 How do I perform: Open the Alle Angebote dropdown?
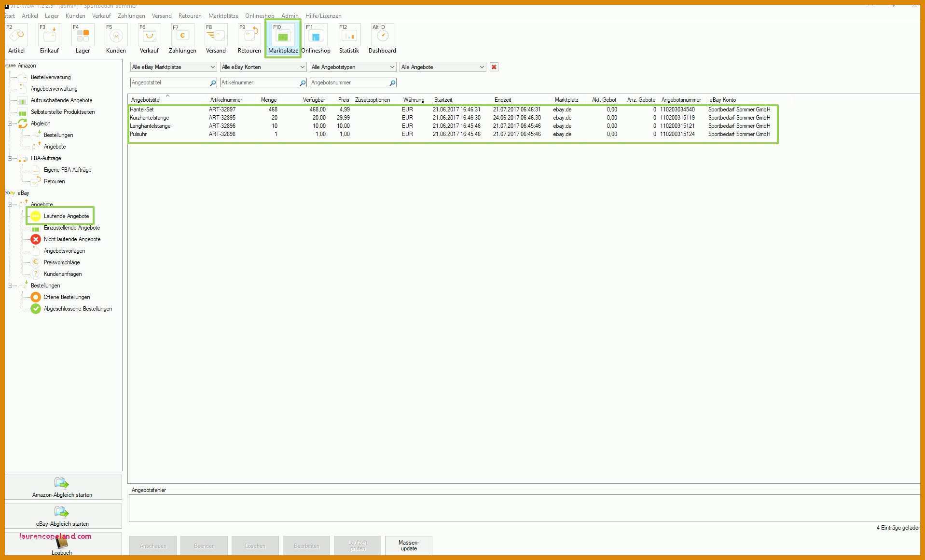442,67
